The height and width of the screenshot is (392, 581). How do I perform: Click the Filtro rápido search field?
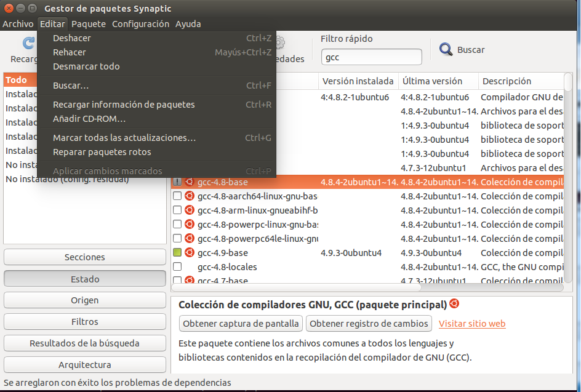[x=372, y=57]
